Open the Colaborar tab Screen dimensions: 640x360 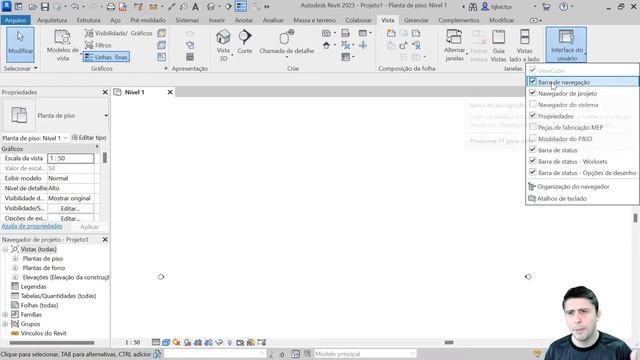[358, 20]
